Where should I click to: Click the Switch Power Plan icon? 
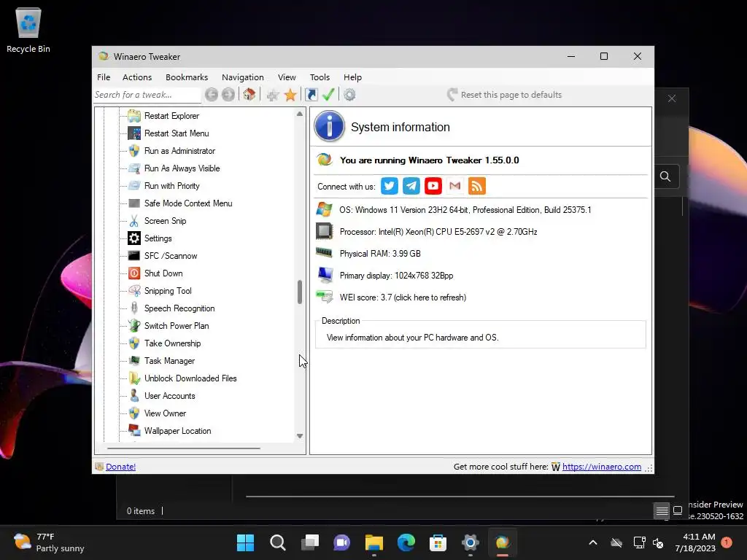tap(134, 326)
